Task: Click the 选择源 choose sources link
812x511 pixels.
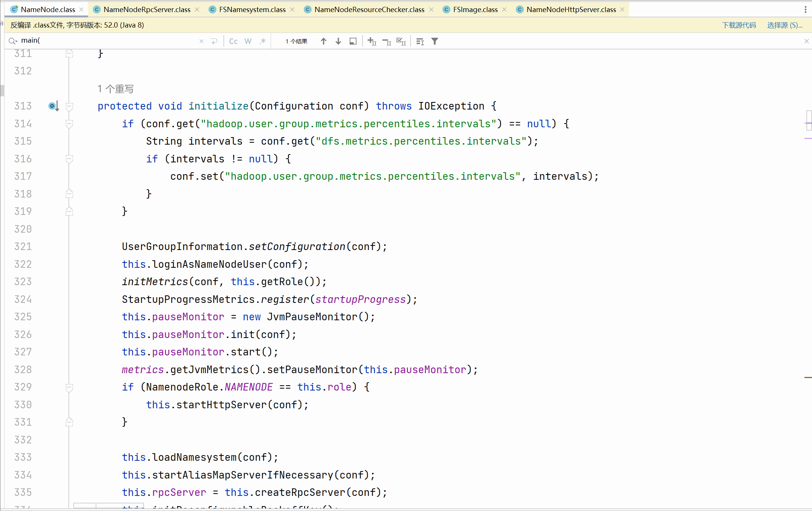Action: click(x=784, y=25)
